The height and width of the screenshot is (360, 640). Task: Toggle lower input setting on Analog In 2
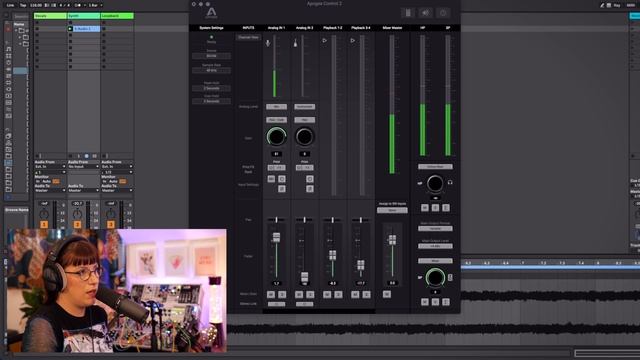click(x=310, y=189)
